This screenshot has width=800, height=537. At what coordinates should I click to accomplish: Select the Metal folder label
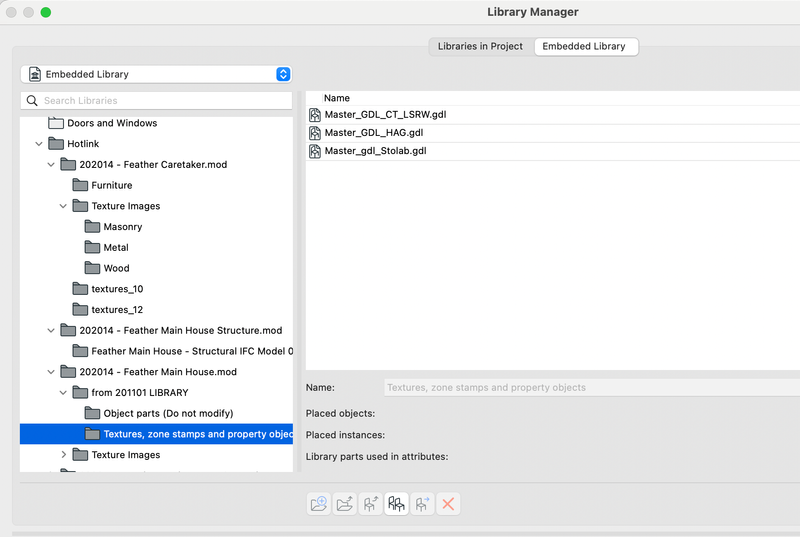tap(116, 247)
